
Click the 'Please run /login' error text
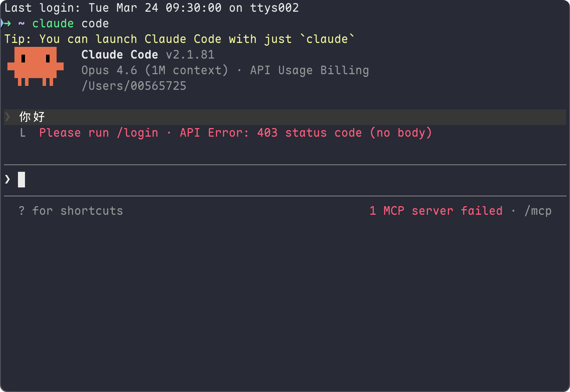[x=99, y=133]
